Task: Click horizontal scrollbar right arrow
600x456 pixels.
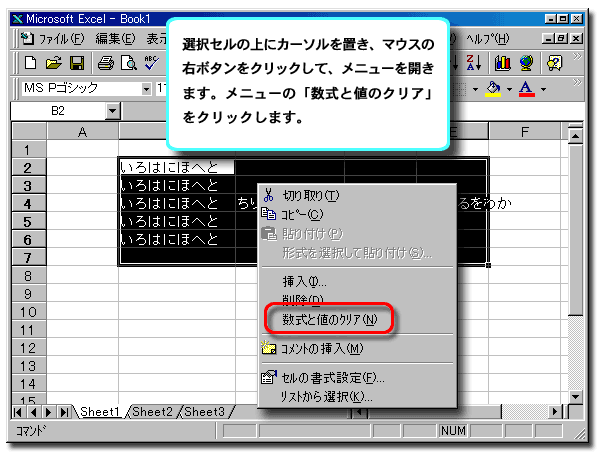Action: [555, 412]
